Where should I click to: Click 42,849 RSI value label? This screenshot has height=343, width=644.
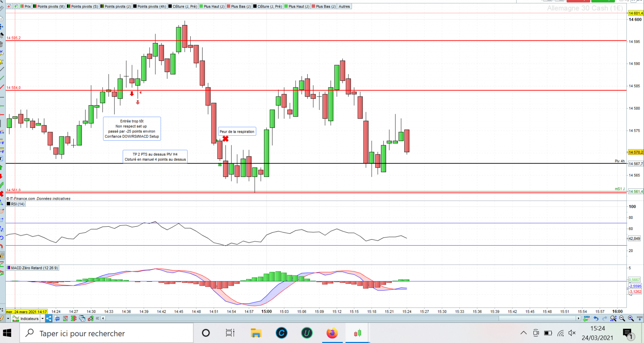[634, 238]
